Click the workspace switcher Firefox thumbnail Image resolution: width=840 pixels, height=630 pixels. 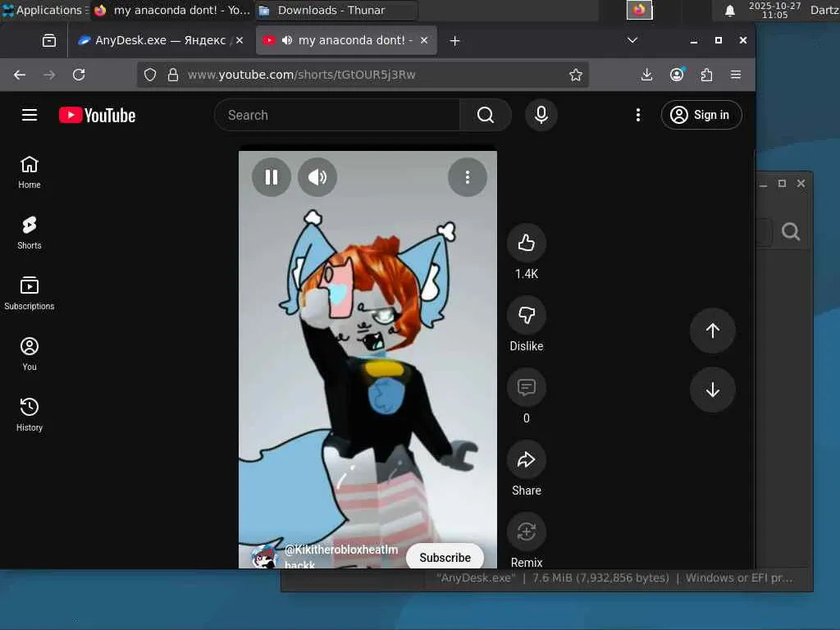point(640,10)
